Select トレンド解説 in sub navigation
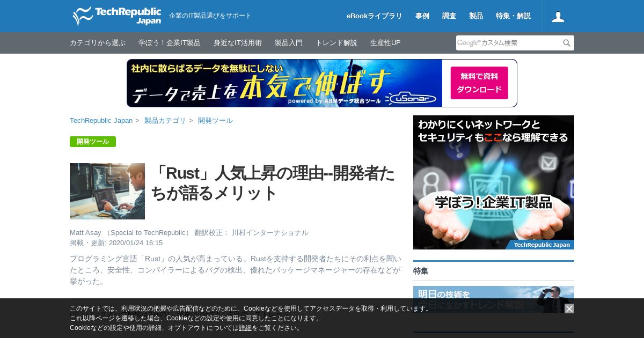644x338 pixels. 336,43
